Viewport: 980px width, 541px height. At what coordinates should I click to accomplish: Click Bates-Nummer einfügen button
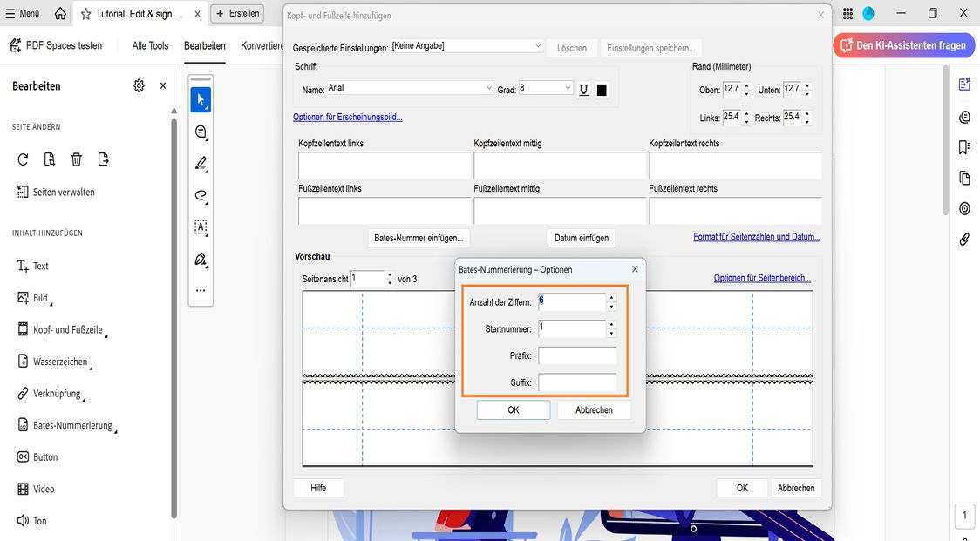[x=419, y=238]
